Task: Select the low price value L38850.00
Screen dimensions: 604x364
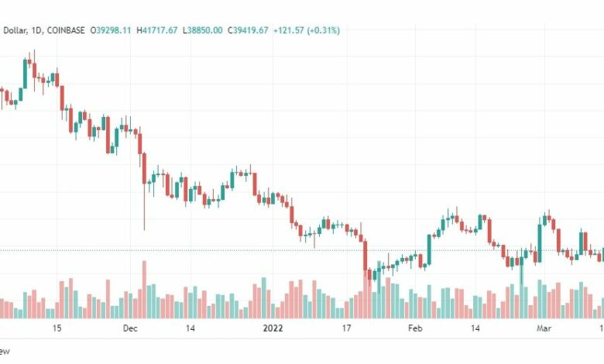Action: tap(203, 30)
